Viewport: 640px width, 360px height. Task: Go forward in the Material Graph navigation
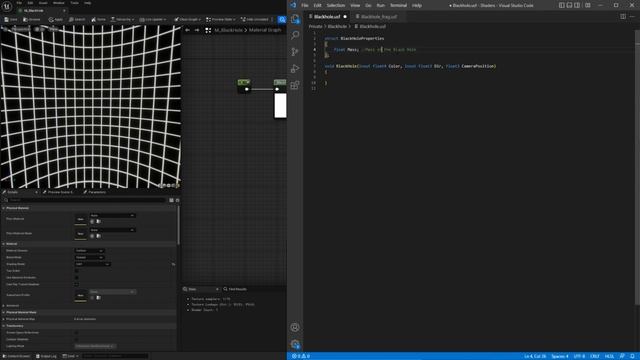tap(197, 30)
